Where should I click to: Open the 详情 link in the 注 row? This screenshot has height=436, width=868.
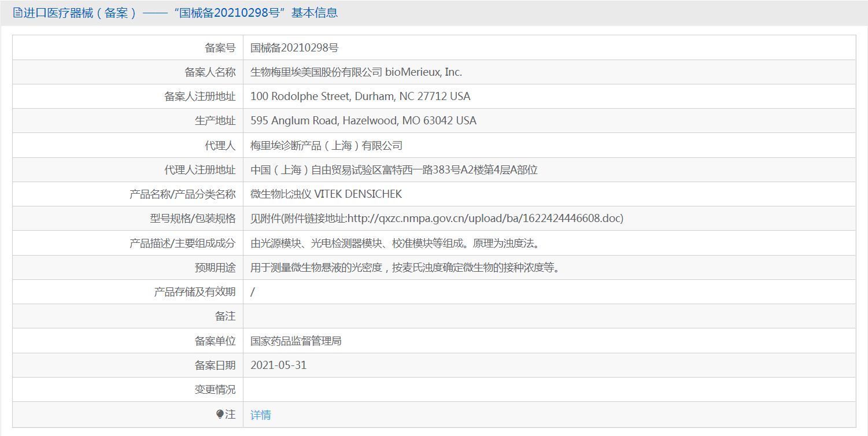[260, 415]
